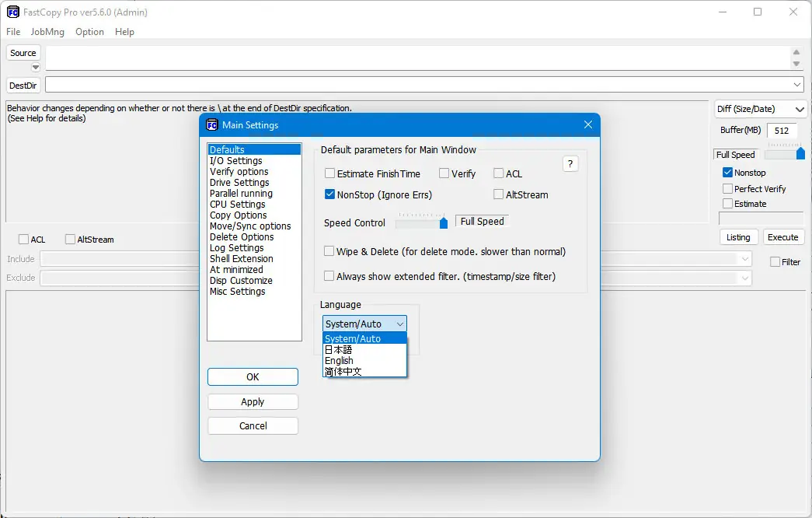812x518 pixels.
Task: Expand the DestDir history dropdown
Action: [x=797, y=85]
